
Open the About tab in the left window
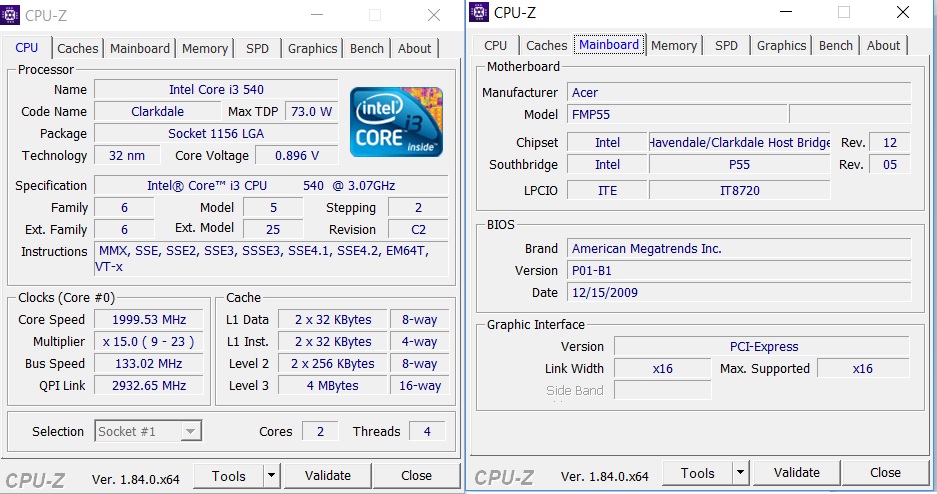coord(415,48)
